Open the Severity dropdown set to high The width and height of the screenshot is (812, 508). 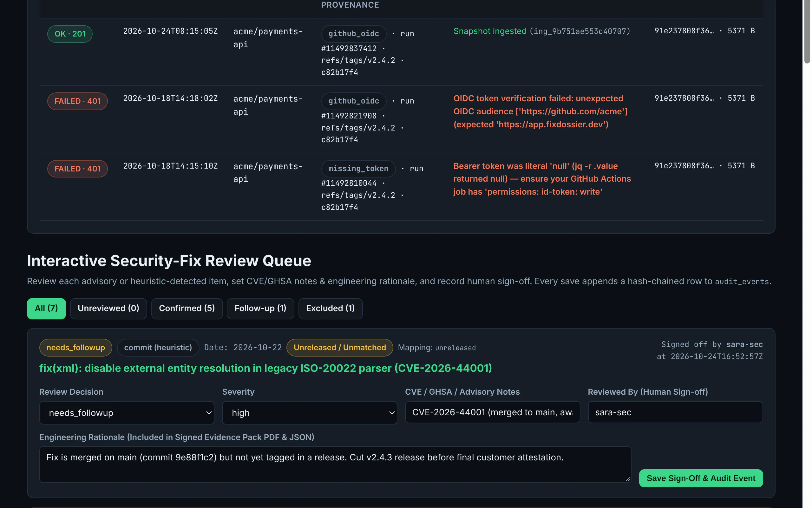pos(309,412)
